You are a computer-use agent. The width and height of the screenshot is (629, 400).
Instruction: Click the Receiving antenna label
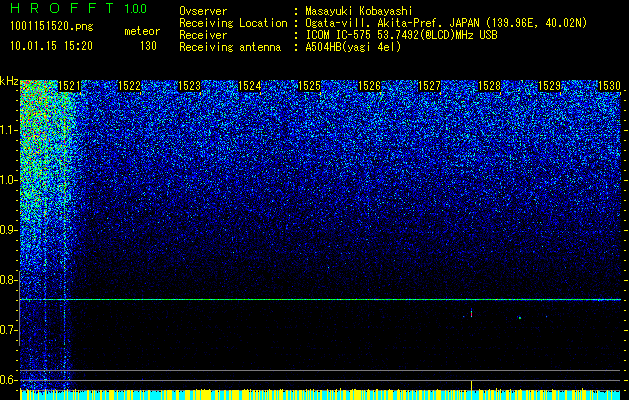click(230, 47)
